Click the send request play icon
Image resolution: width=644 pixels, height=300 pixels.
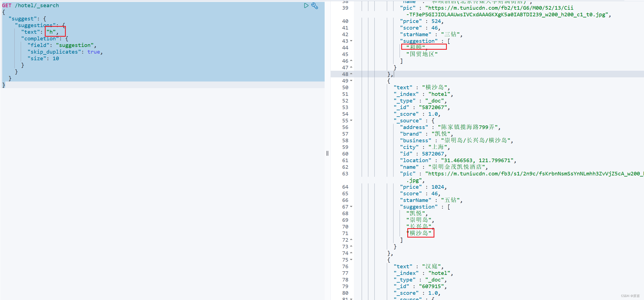click(306, 6)
